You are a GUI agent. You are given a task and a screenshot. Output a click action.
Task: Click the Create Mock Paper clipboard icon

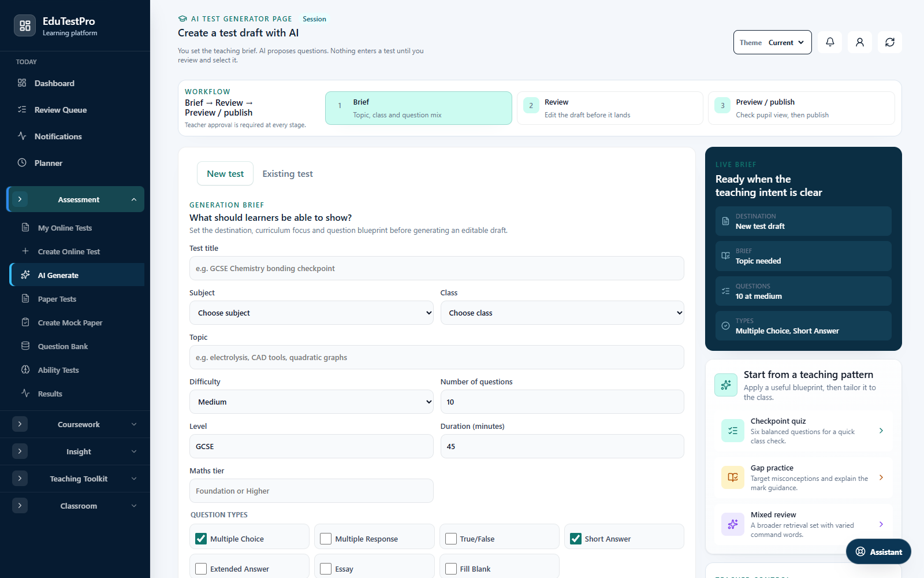[25, 322]
